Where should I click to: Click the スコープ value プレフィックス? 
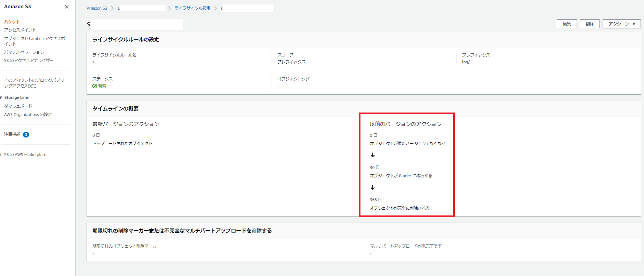coord(291,62)
